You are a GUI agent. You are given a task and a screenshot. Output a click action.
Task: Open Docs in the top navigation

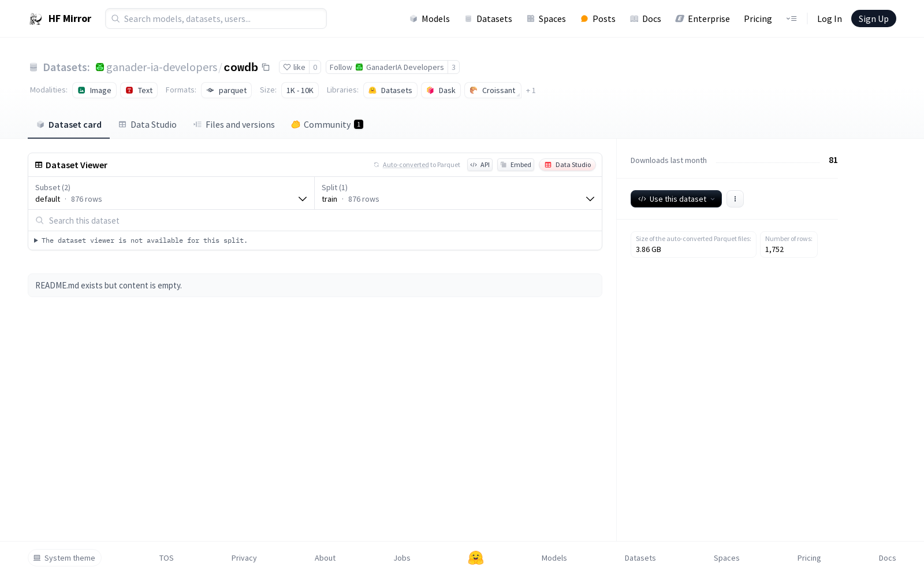coord(646,18)
